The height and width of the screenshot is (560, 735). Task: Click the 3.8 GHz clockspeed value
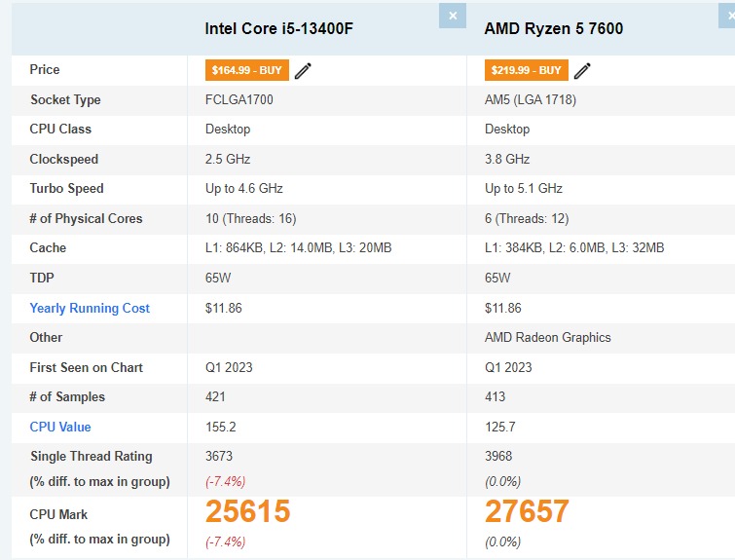507,159
